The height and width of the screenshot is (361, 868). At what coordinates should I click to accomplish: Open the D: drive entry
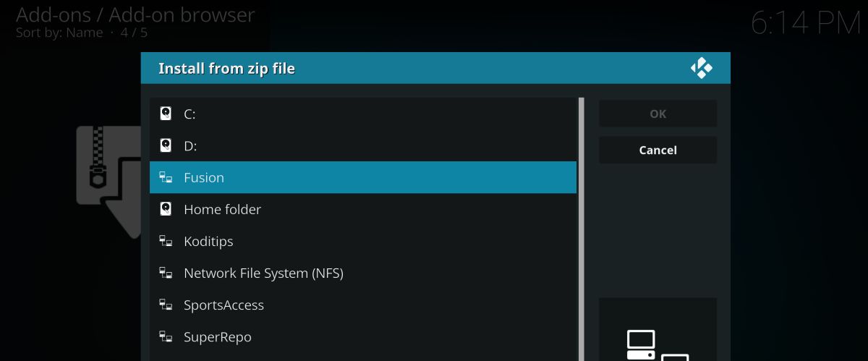tap(363, 145)
